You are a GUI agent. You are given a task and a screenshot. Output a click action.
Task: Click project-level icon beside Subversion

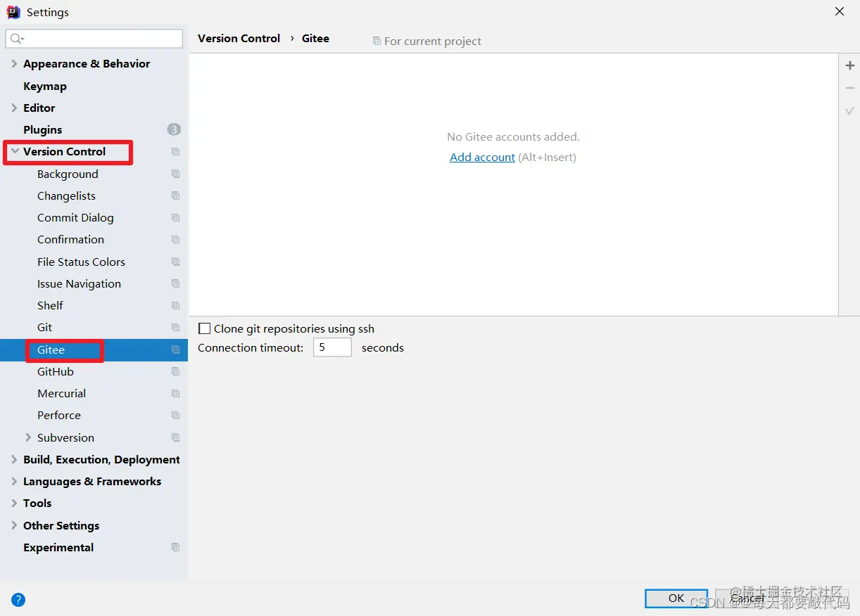click(175, 437)
